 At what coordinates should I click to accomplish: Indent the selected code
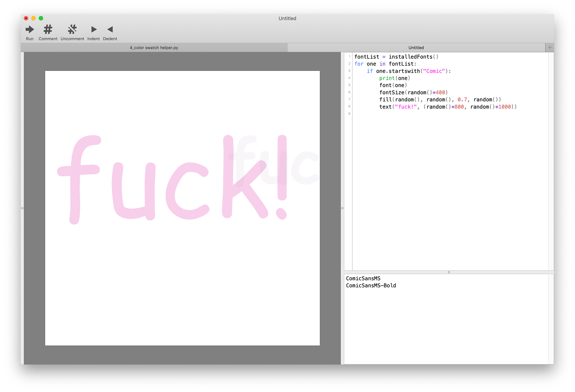[93, 32]
